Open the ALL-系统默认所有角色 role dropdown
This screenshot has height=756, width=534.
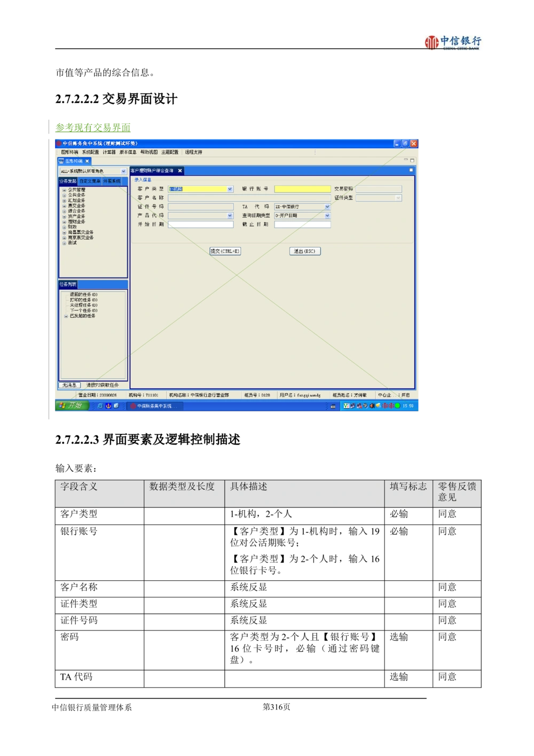tap(123, 172)
